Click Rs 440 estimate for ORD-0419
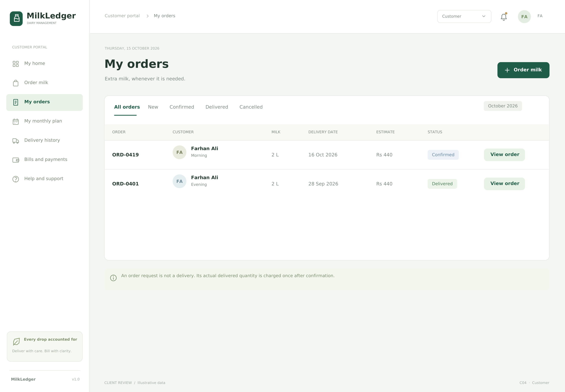The image size is (565, 392). click(384, 155)
